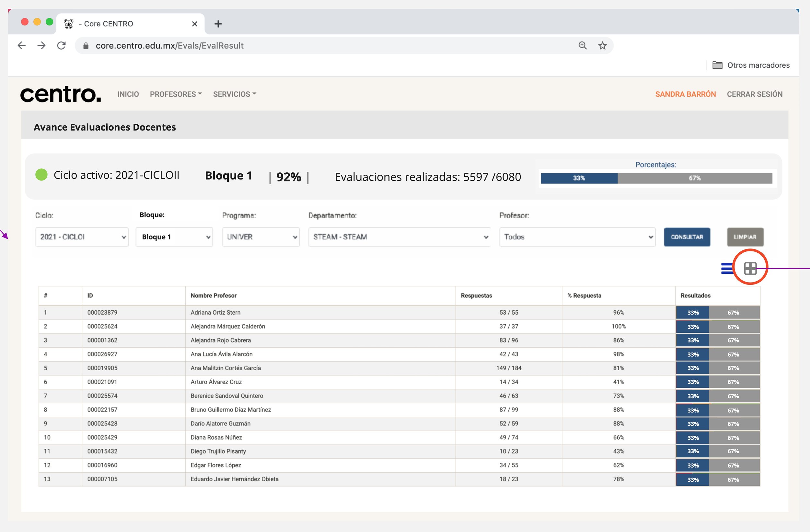
Task: Click the 67% segment of Porcentajes bar
Action: coord(695,178)
